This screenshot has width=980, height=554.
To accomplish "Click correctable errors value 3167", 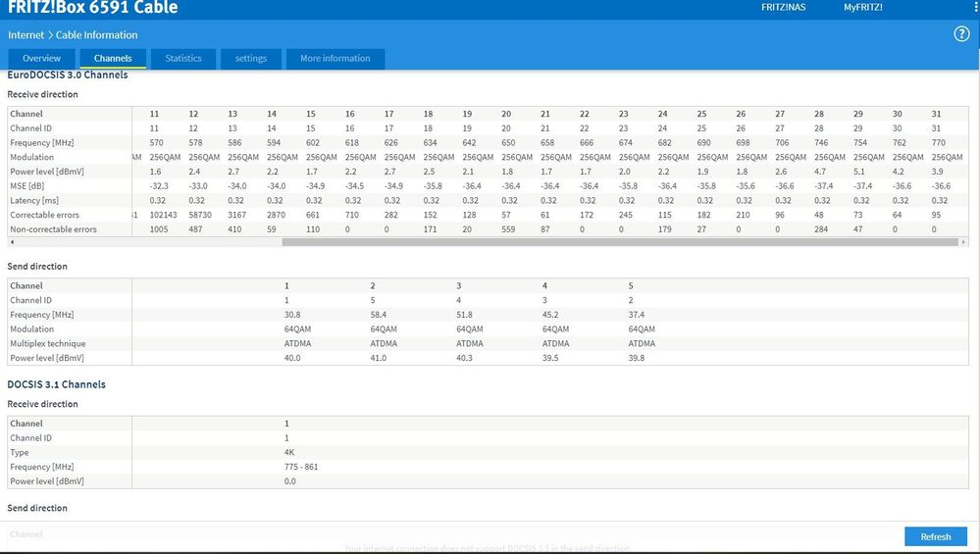I will coord(236,215).
